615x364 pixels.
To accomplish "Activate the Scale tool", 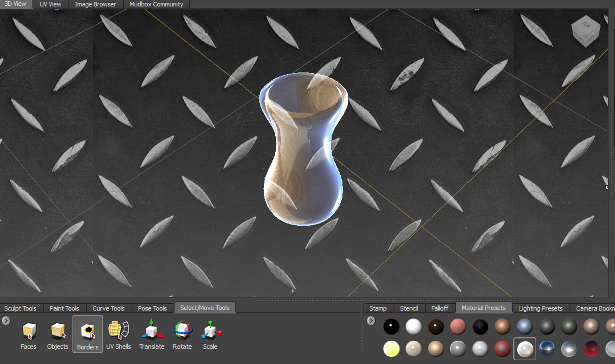I will (x=211, y=335).
